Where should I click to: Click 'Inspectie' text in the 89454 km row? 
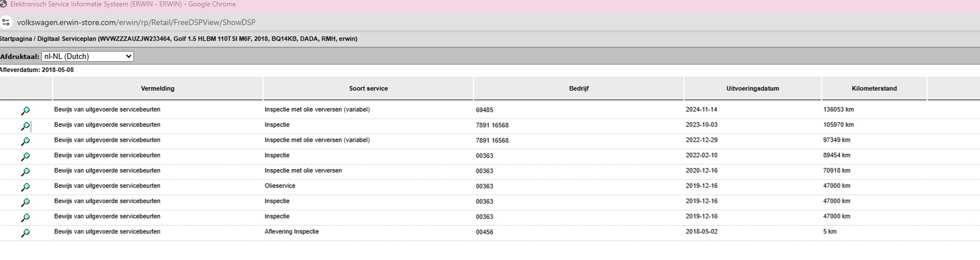coord(277,155)
